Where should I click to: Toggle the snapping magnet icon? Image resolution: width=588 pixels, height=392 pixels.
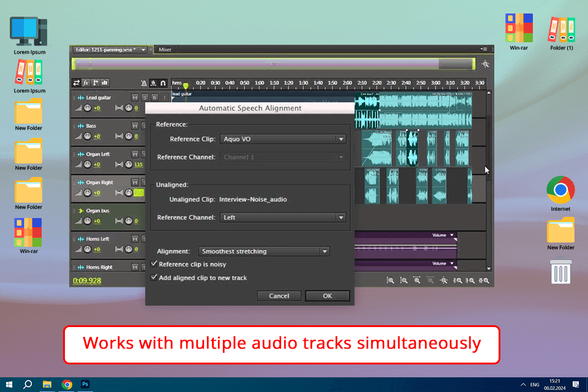(x=163, y=83)
